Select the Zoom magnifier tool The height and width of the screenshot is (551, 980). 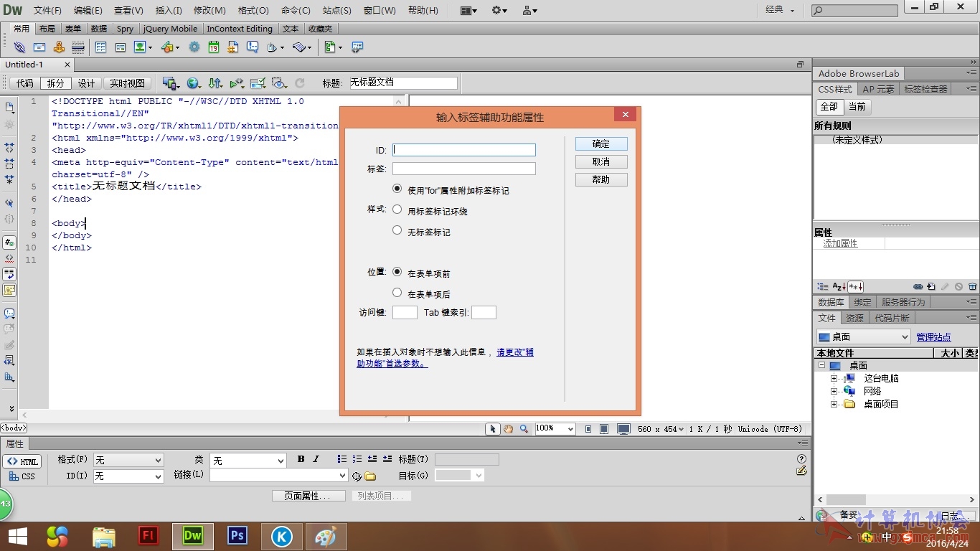[x=524, y=428]
